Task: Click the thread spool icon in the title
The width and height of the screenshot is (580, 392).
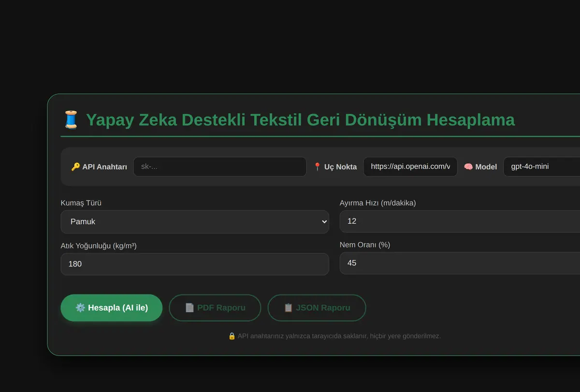Action: pos(71,119)
